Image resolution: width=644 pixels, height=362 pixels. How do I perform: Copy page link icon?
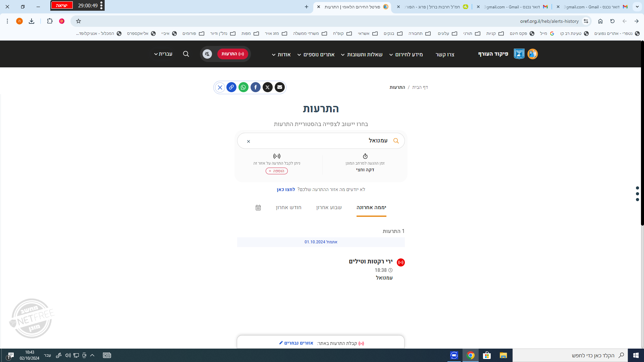(231, 87)
